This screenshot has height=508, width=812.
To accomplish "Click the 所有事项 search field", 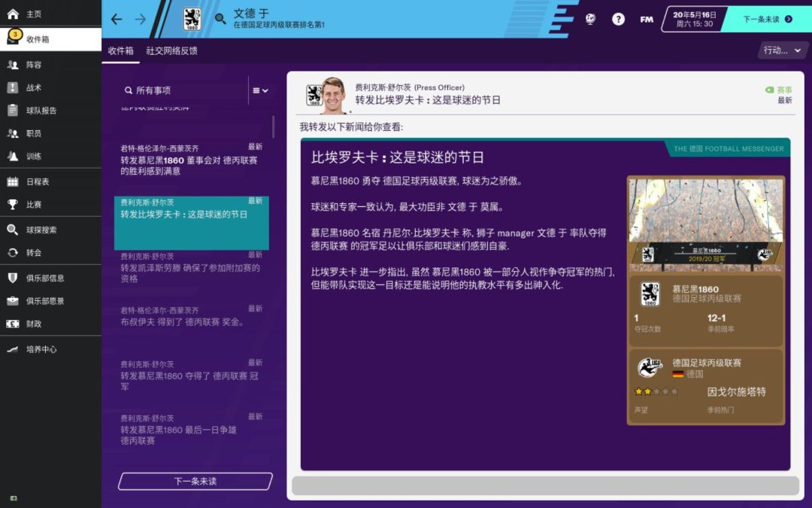I will pos(184,90).
